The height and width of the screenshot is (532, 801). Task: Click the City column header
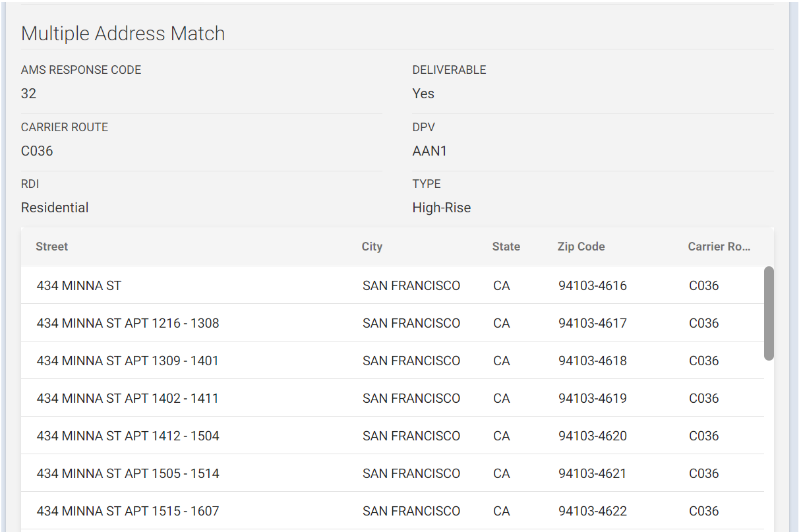point(372,247)
